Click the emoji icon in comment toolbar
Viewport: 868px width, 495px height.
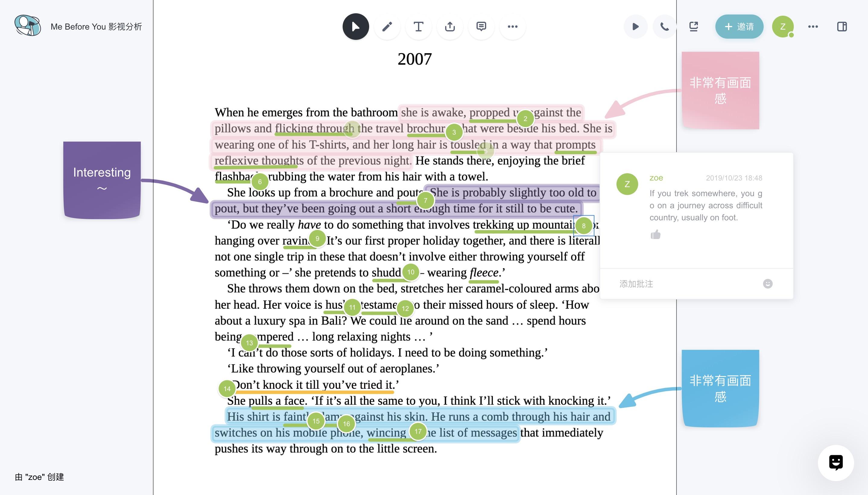[769, 283]
